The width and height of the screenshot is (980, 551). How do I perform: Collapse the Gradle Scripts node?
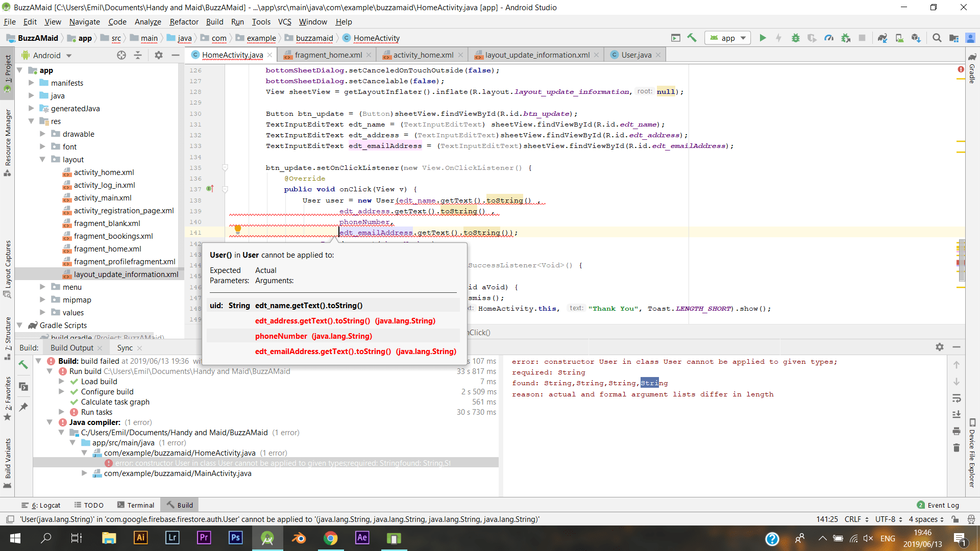pyautogui.click(x=20, y=325)
